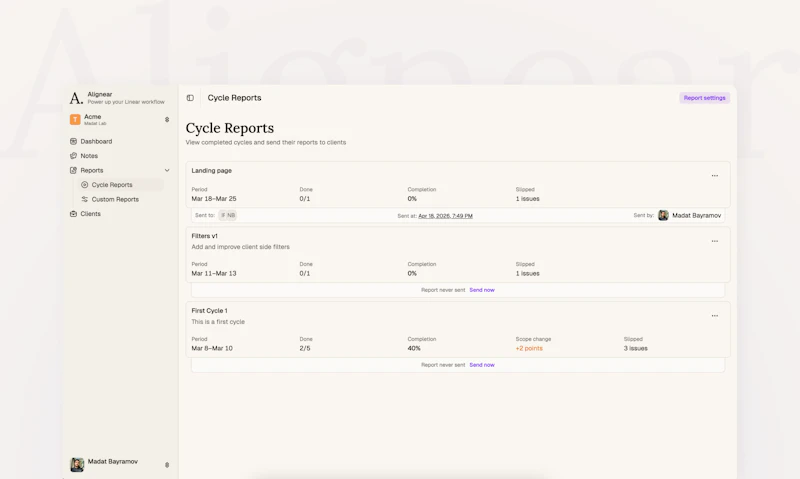Click 'This is a first cycle' description
The height and width of the screenshot is (479, 800).
[218, 322]
